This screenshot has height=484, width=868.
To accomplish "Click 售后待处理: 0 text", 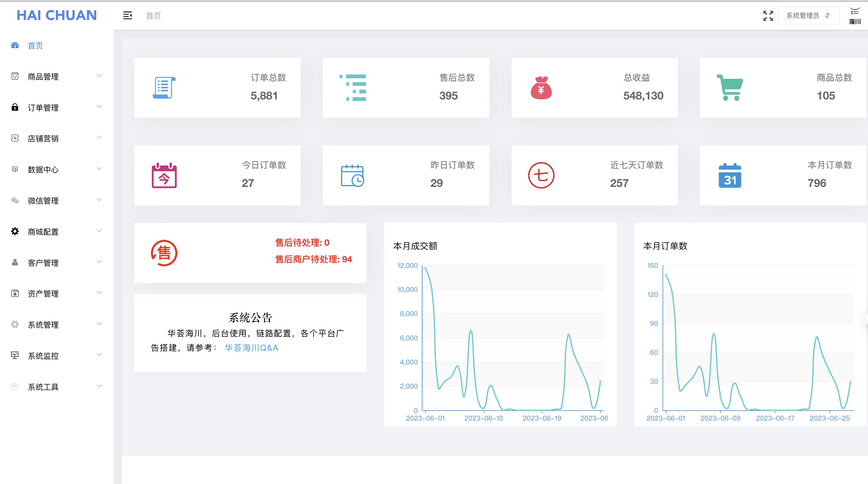I will point(302,243).
